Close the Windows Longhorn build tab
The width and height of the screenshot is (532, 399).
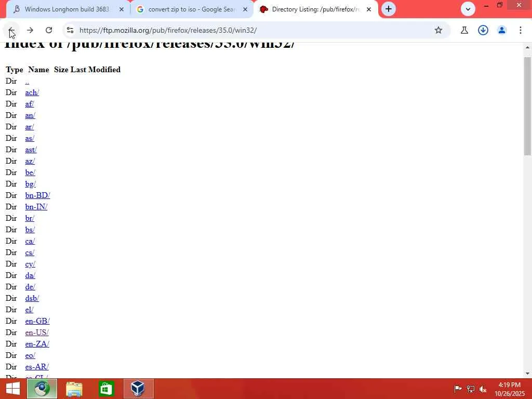pyautogui.click(x=122, y=9)
